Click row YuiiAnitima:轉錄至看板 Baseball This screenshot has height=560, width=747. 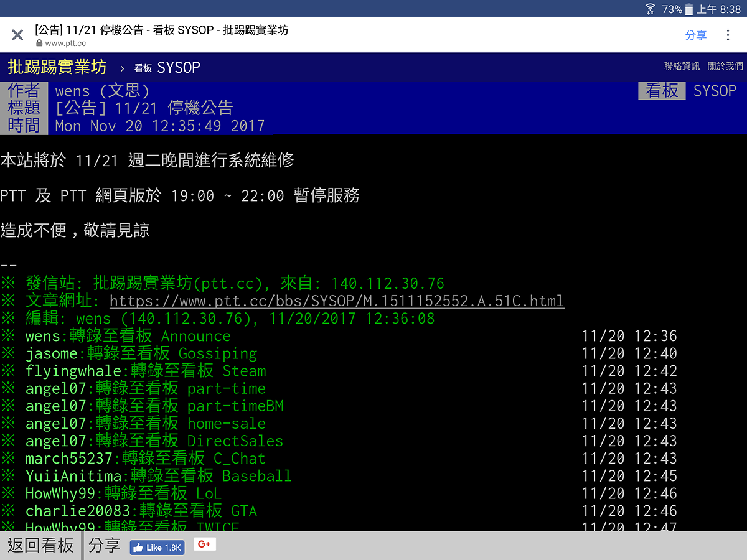(x=339, y=475)
